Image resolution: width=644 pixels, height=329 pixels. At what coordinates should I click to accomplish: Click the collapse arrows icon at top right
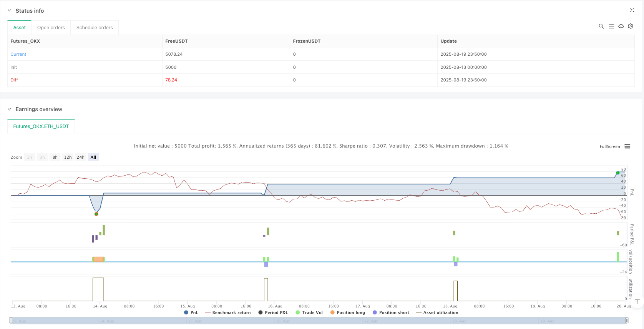(x=632, y=10)
